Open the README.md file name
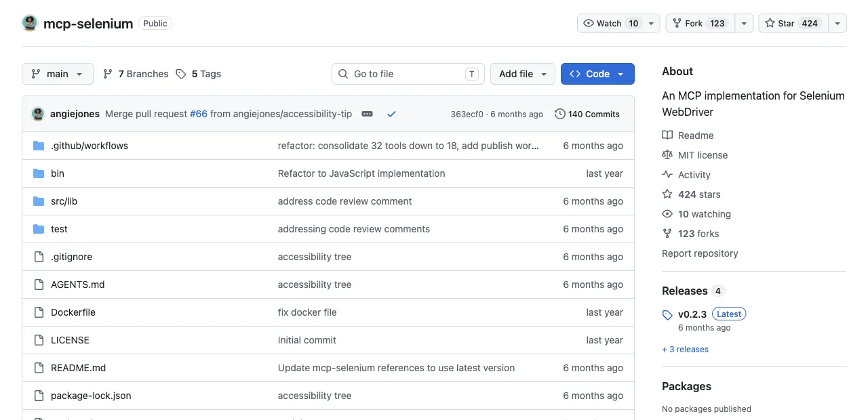Screen dimensions: 868x420 click(79, 368)
